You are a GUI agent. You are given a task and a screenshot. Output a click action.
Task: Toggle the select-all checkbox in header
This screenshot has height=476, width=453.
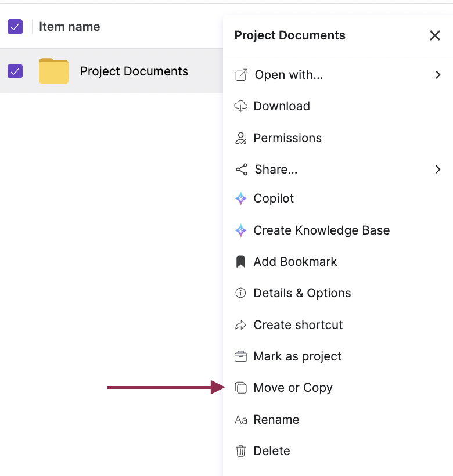15,27
